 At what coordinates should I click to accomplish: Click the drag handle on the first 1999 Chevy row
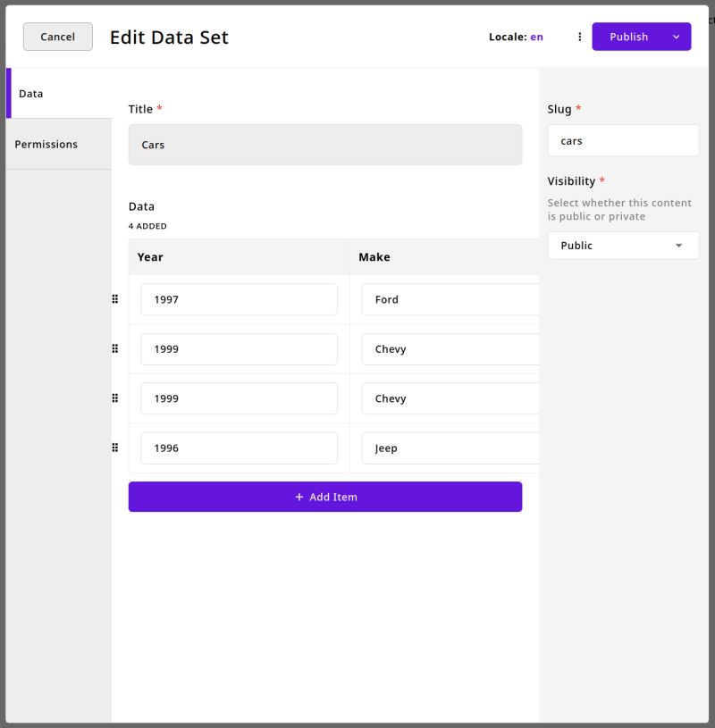pyautogui.click(x=114, y=348)
